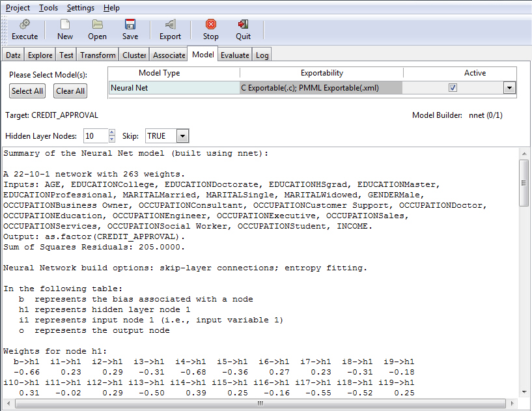Click the horizontal scrollbar of the summary
The image size is (532, 411).
click(x=260, y=404)
